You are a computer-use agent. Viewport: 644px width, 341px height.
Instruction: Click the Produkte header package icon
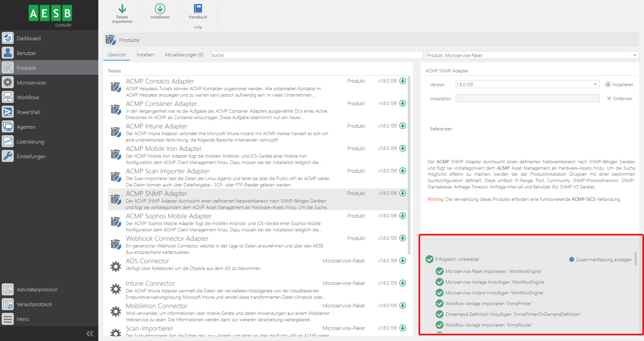point(110,40)
